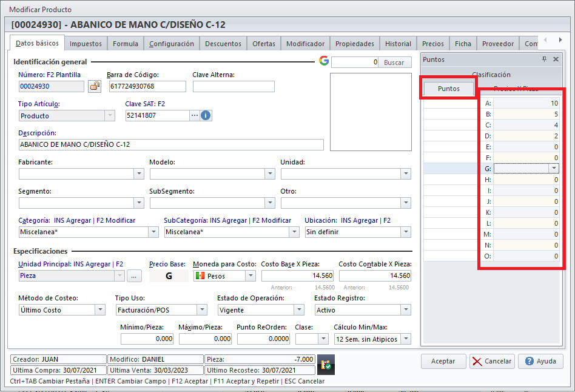Click the blue info icon near Clave SAT
The image size is (575, 392).
coord(206,115)
